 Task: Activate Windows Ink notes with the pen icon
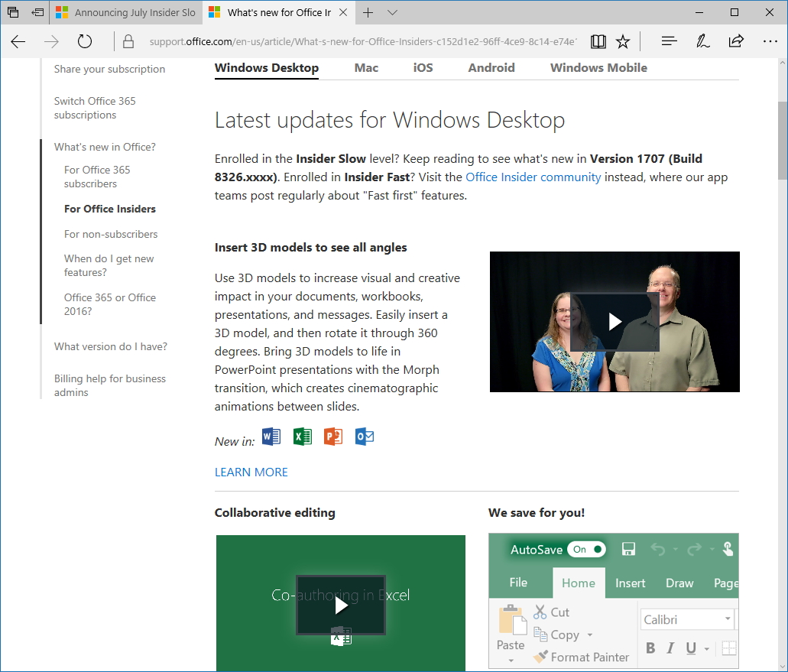702,41
